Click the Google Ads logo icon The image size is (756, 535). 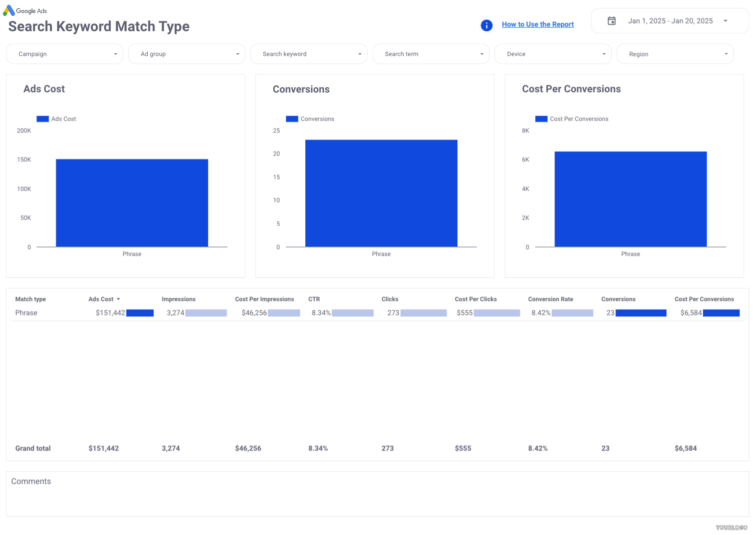[9, 10]
